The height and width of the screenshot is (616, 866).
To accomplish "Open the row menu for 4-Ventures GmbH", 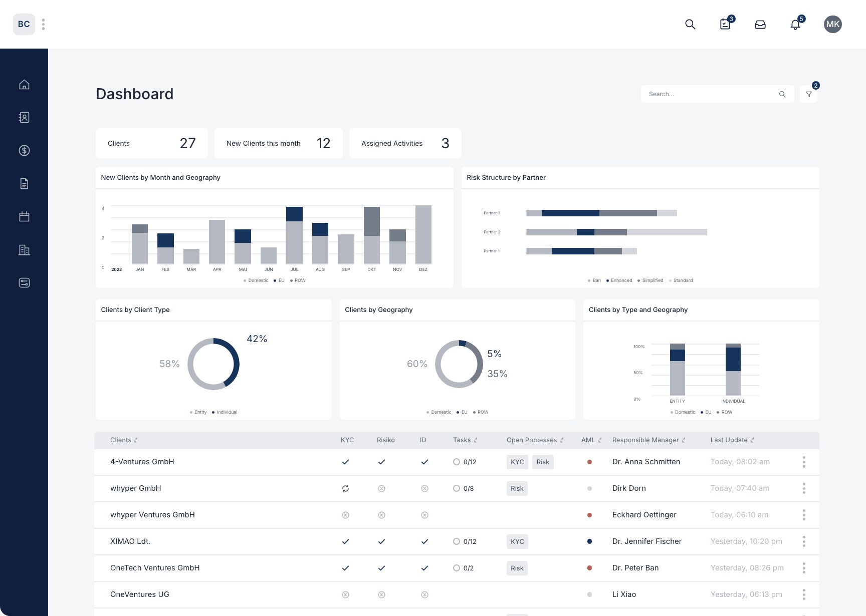I will pos(804,462).
